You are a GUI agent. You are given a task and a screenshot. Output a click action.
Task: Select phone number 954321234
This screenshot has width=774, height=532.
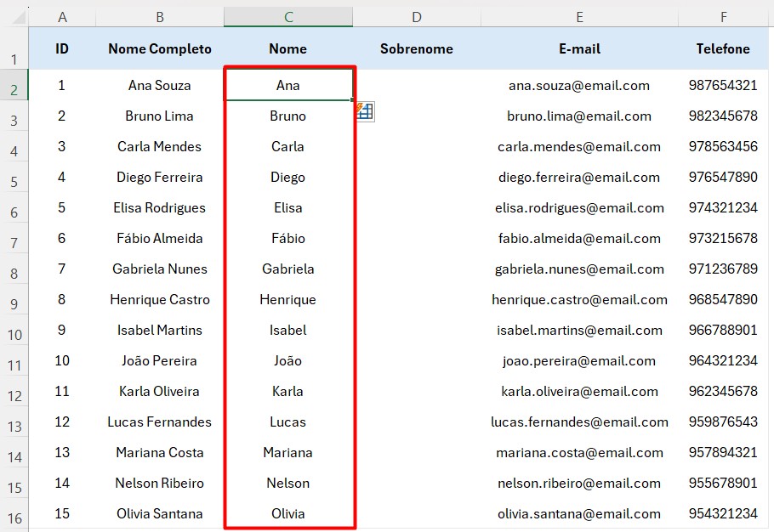(x=723, y=513)
